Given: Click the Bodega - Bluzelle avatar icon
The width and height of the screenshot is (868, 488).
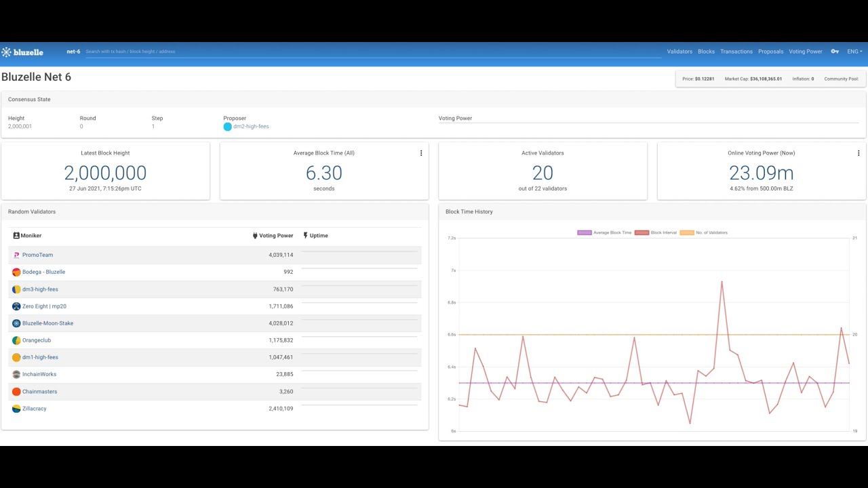Looking at the screenshot, I should pyautogui.click(x=16, y=272).
